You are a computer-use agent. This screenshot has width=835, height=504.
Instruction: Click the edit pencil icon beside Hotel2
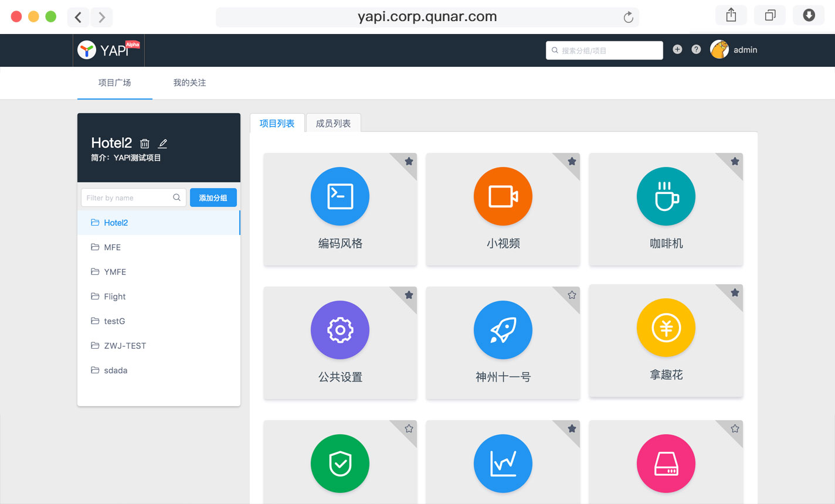tap(163, 144)
